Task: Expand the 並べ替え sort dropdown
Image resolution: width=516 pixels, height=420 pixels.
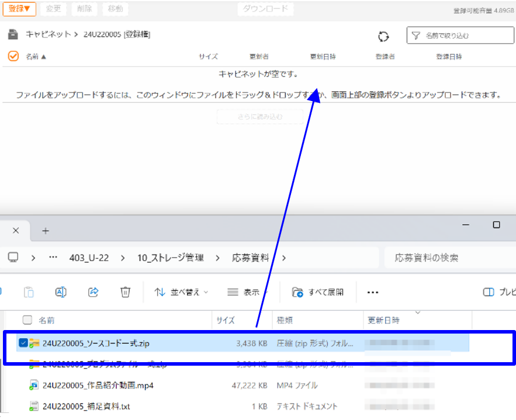Action: point(181,292)
